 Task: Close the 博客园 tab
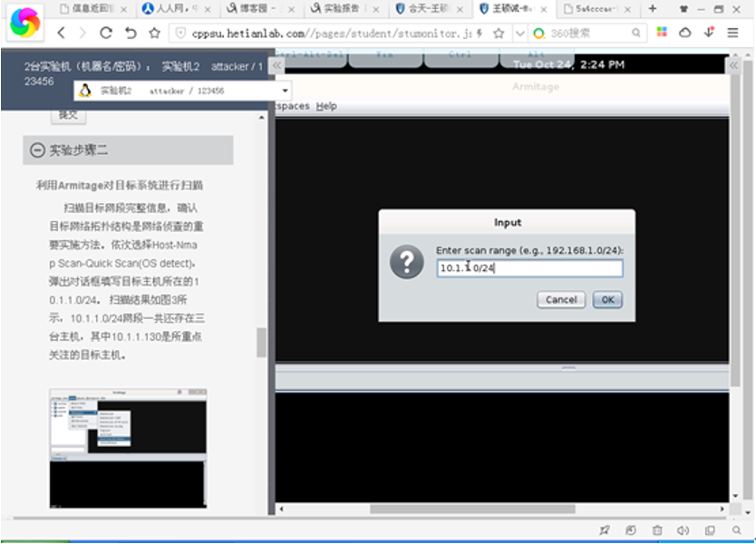click(x=291, y=9)
